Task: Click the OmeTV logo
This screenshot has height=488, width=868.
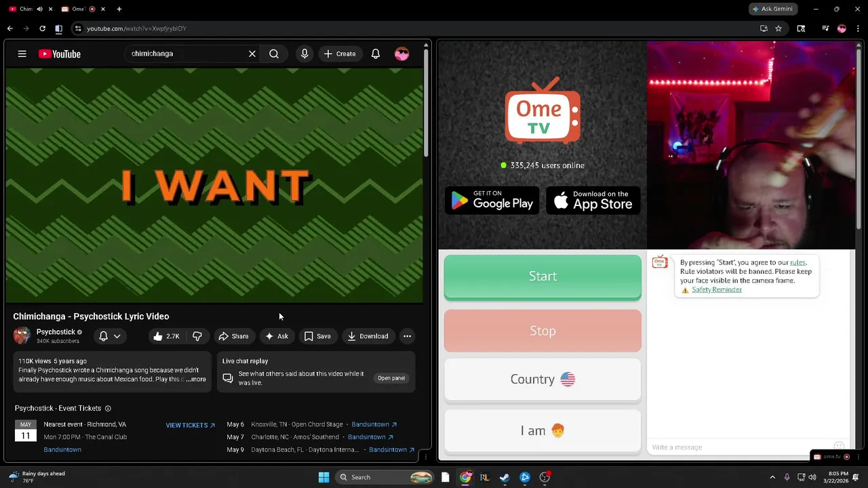Action: 542,110
